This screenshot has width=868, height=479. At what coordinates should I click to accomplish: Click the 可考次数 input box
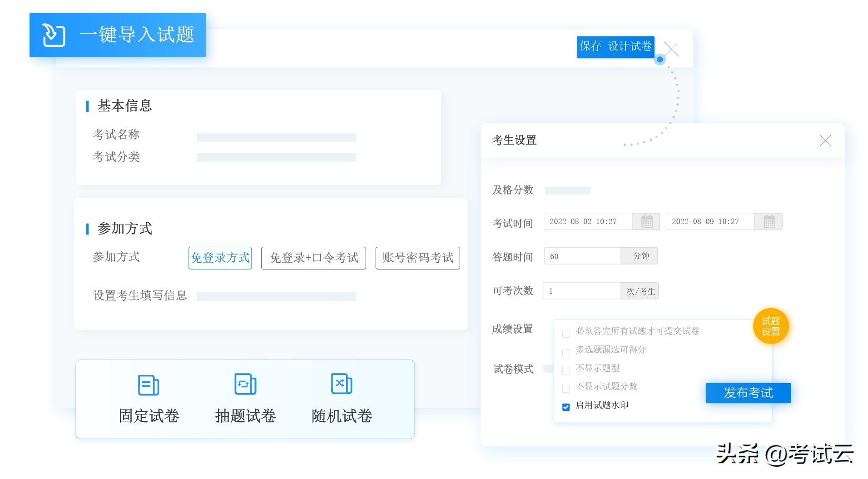(x=581, y=290)
